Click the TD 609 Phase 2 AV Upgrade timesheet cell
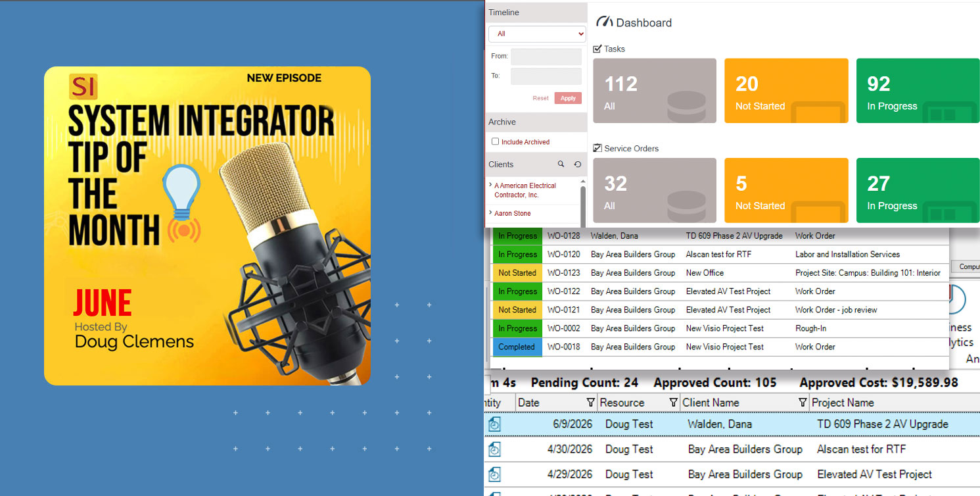 [x=883, y=424]
